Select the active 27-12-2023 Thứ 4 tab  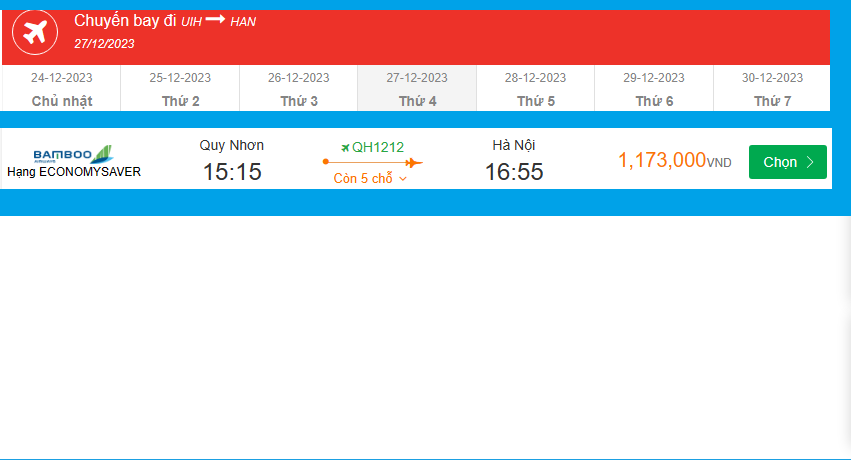417,89
